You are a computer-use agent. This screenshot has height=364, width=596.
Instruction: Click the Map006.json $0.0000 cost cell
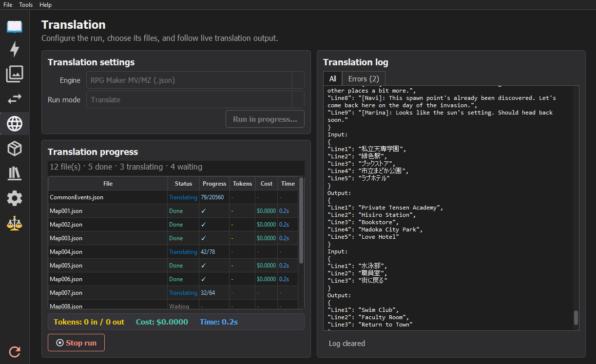[x=266, y=279]
